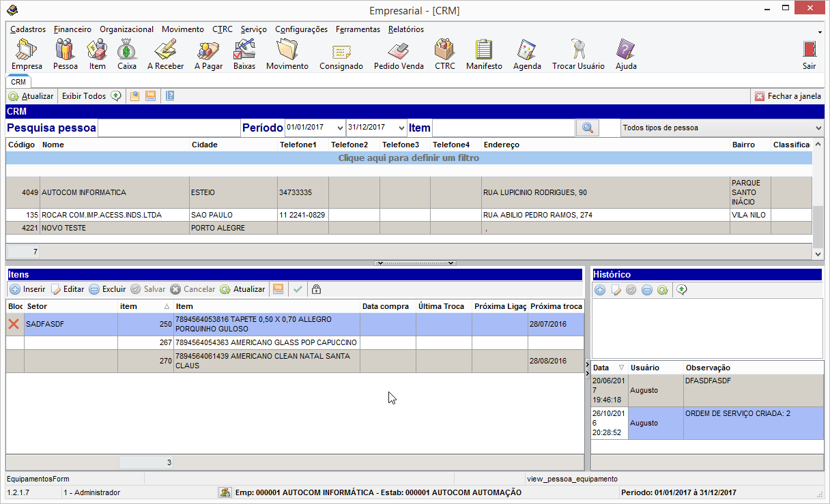Click Fechar a janela button
Viewport: 830px width, 504px height.
(788, 96)
